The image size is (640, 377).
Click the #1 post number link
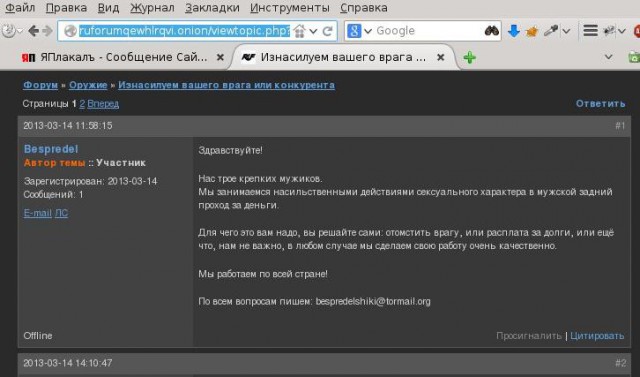[620, 126]
